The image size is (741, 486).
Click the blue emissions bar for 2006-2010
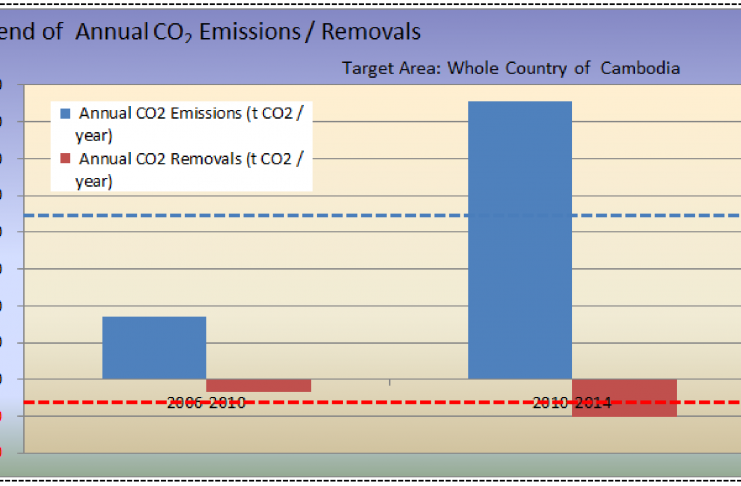[154, 348]
